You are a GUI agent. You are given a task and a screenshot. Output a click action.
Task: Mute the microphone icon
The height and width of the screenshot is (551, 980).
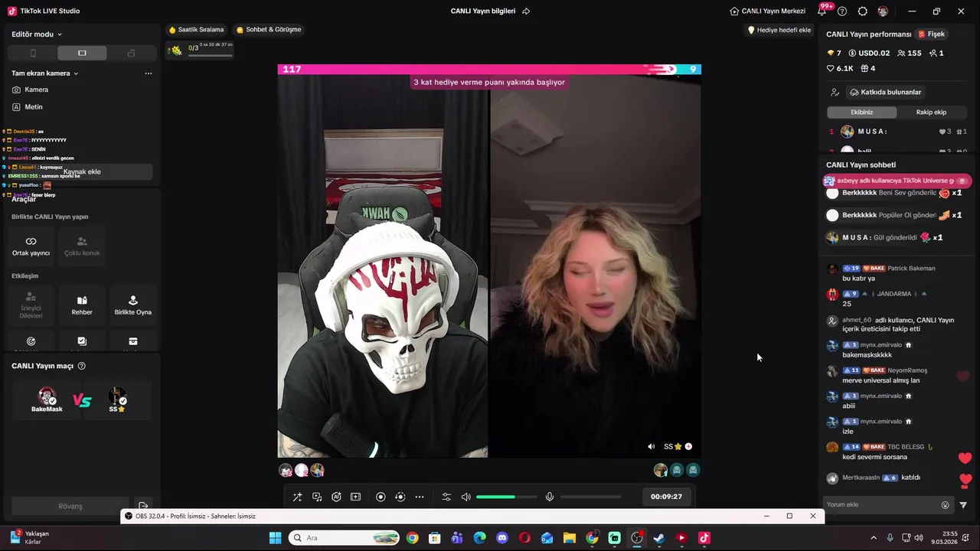[x=549, y=497]
